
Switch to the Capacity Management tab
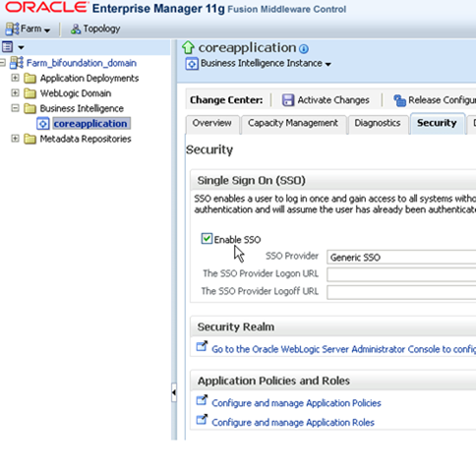click(293, 124)
